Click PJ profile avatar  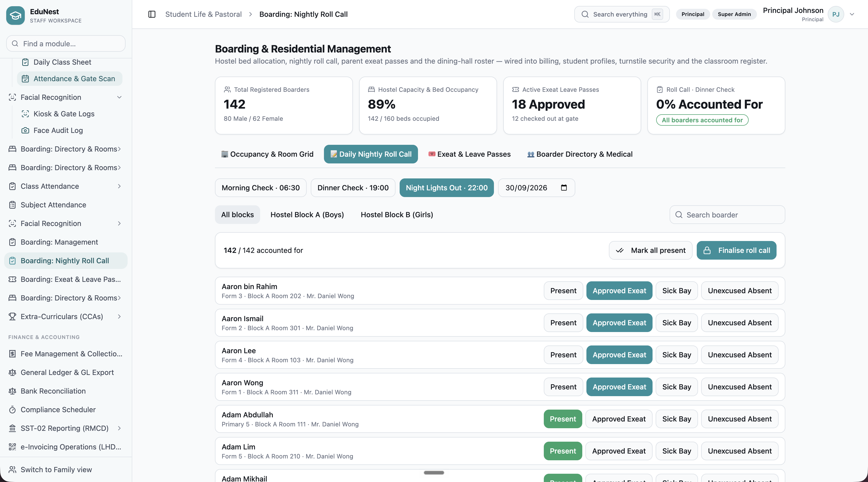836,14
